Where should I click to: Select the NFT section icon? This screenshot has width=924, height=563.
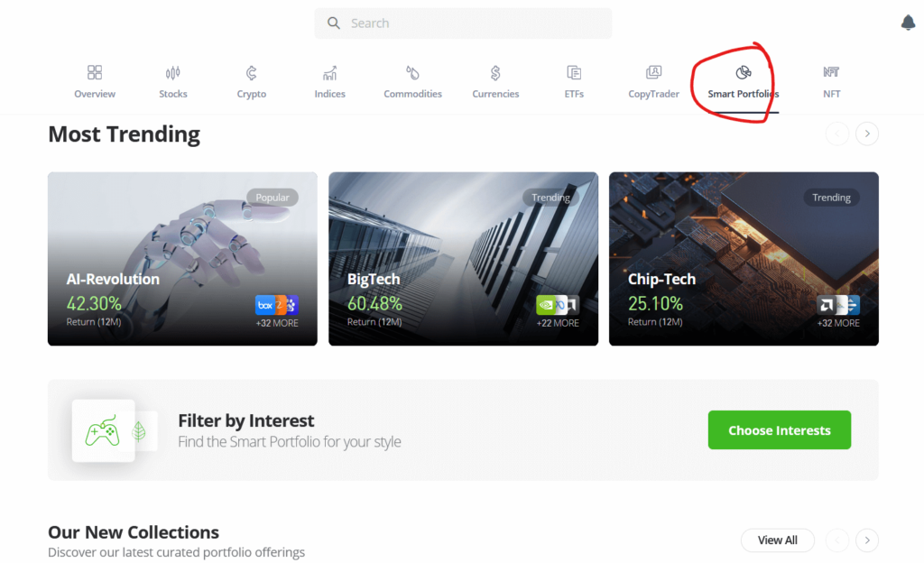[830, 72]
